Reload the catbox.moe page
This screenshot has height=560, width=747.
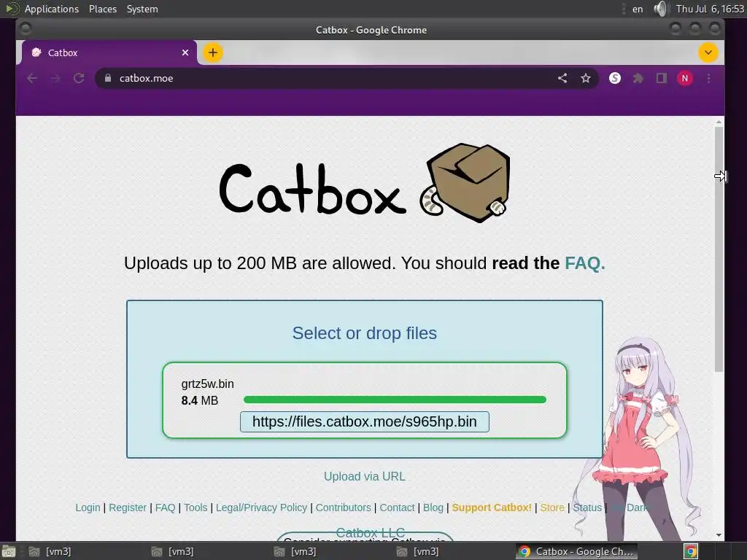(x=79, y=78)
